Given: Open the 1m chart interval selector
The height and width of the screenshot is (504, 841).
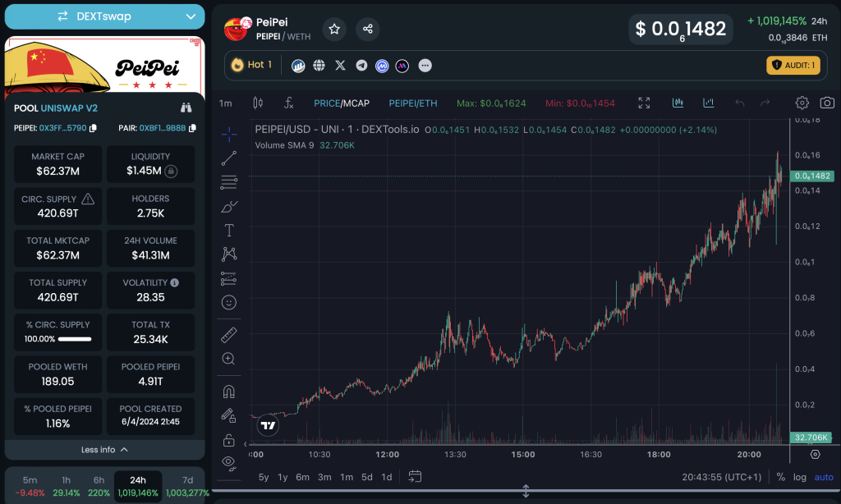Looking at the screenshot, I should click(226, 103).
